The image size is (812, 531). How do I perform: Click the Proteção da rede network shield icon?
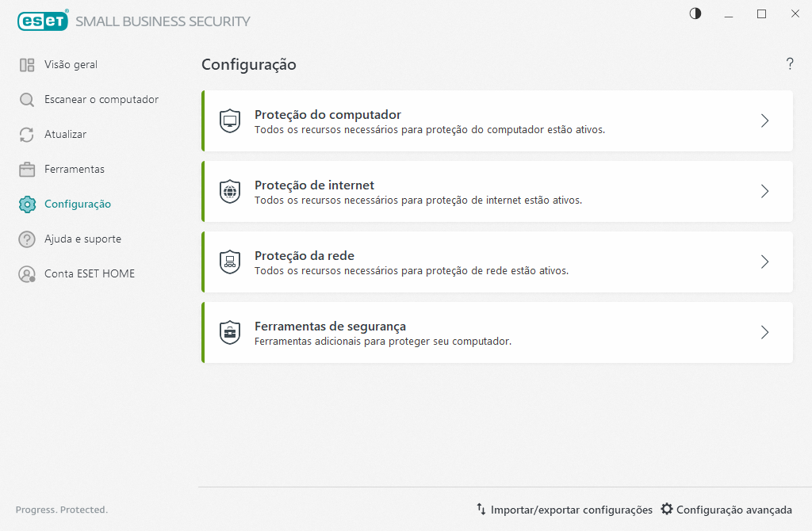(229, 262)
